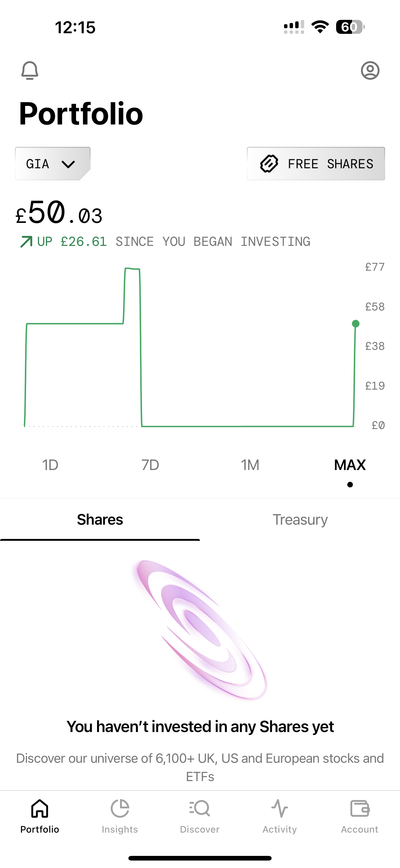Select the 7D chart range
Viewport: 400px width, 868px height.
[x=150, y=465]
